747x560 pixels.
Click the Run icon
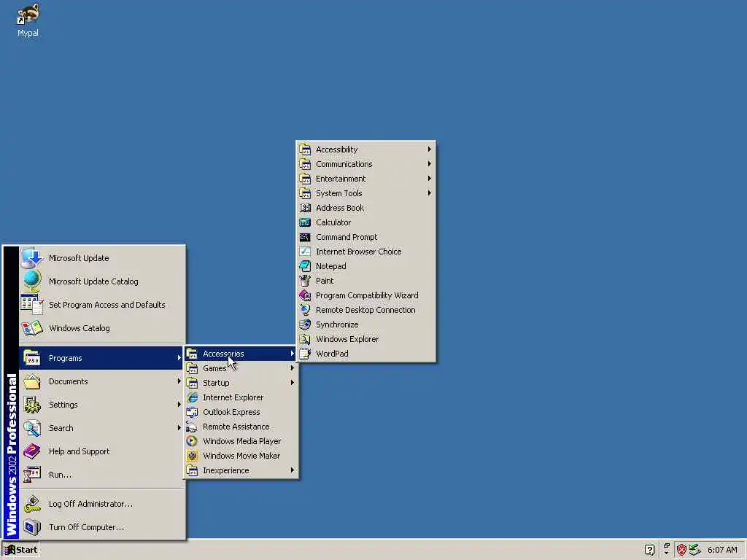pyautogui.click(x=32, y=475)
